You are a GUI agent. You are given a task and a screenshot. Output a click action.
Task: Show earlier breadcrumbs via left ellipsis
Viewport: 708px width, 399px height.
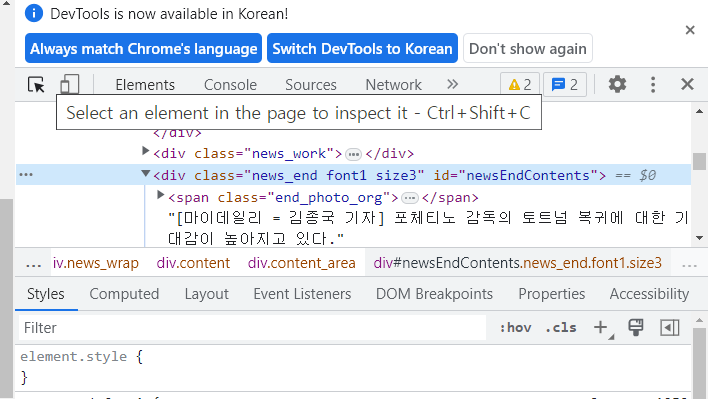[33, 264]
